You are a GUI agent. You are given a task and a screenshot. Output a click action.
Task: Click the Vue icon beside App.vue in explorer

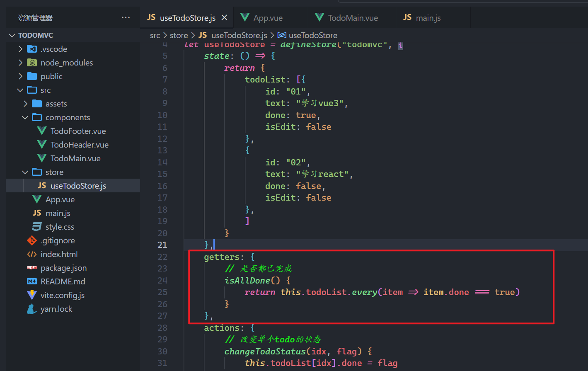37,199
